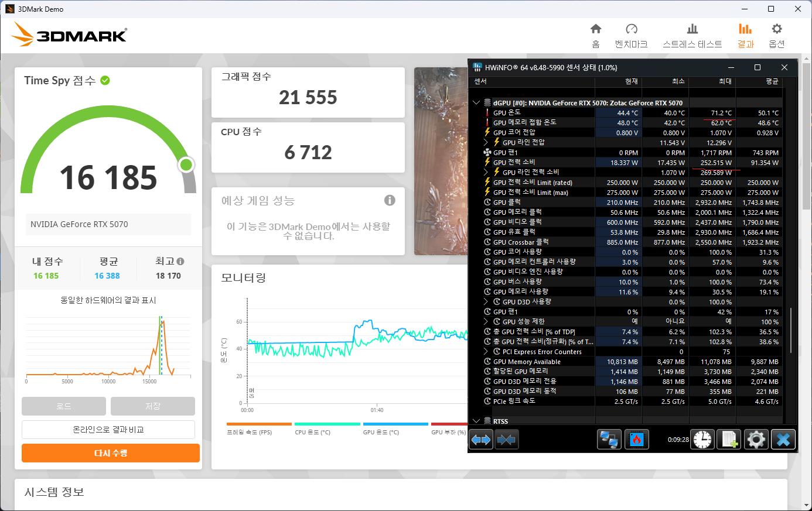The width and height of the screenshot is (812, 511).
Task: Expand the GPU 라인 전력 소비 row
Action: click(x=486, y=173)
